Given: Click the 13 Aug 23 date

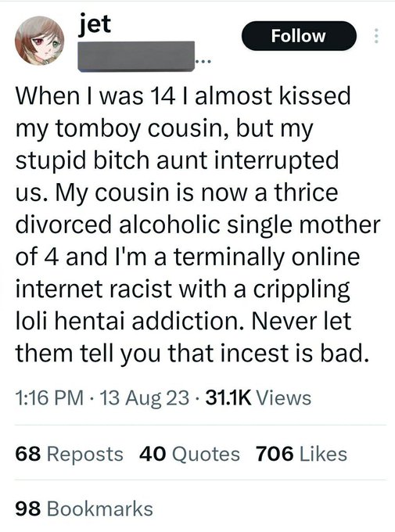Looking at the screenshot, I should pyautogui.click(x=144, y=397).
